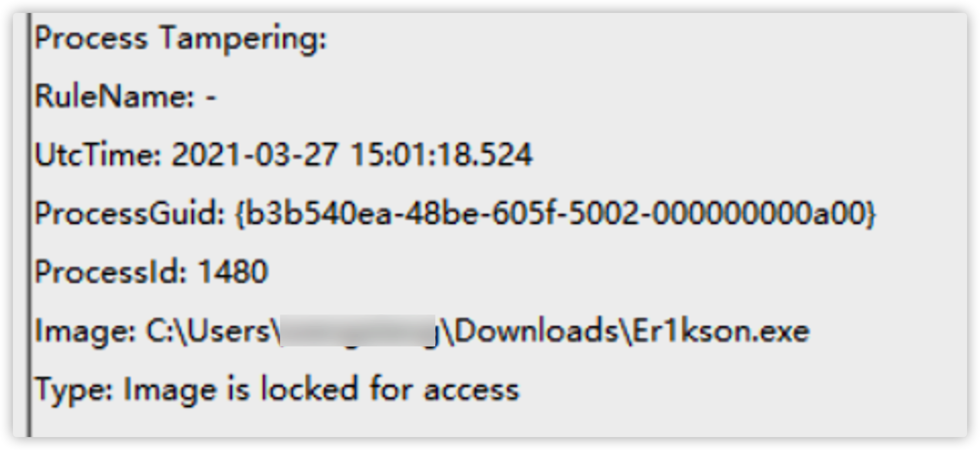
Task: Click the ProcessId label
Action: click(111, 271)
